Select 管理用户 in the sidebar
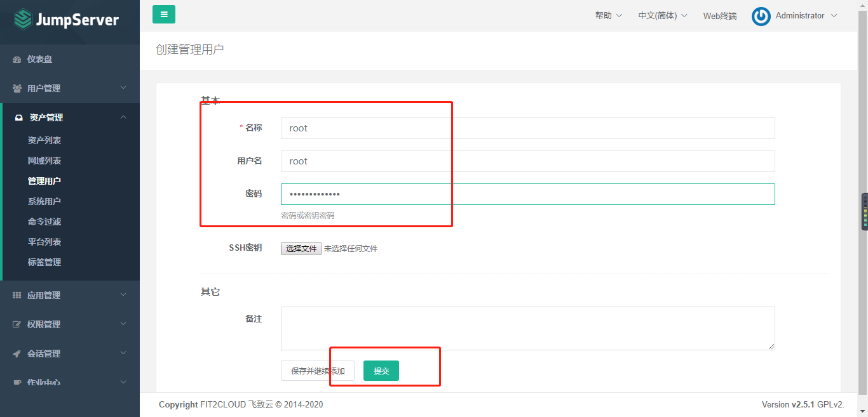 (44, 181)
